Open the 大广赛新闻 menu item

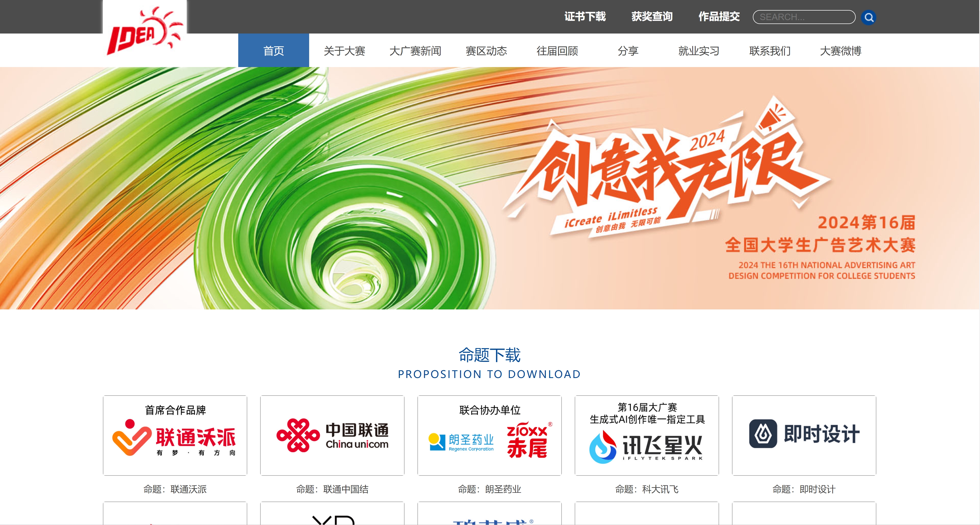(415, 51)
